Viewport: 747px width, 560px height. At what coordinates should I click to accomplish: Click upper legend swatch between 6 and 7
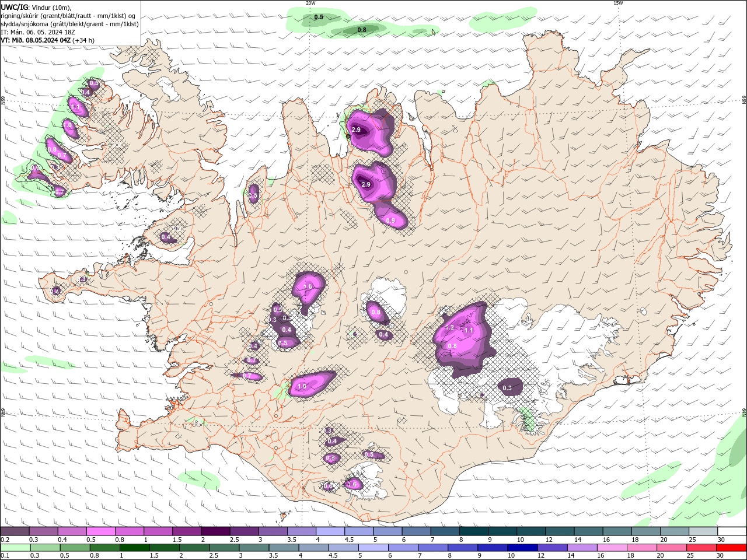tap(415, 531)
